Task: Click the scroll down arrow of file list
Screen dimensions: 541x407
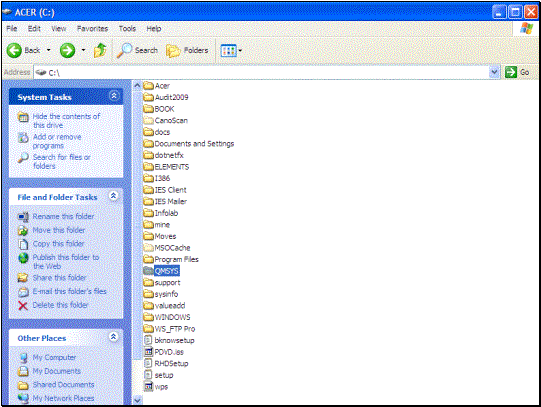Action: pyautogui.click(x=137, y=400)
